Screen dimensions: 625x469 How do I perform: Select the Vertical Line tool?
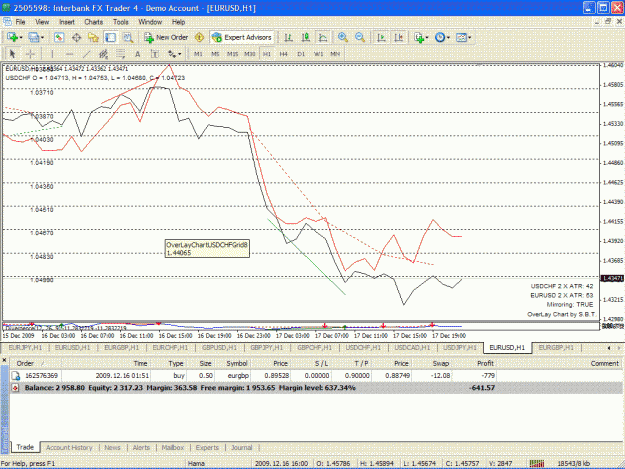[x=52, y=54]
